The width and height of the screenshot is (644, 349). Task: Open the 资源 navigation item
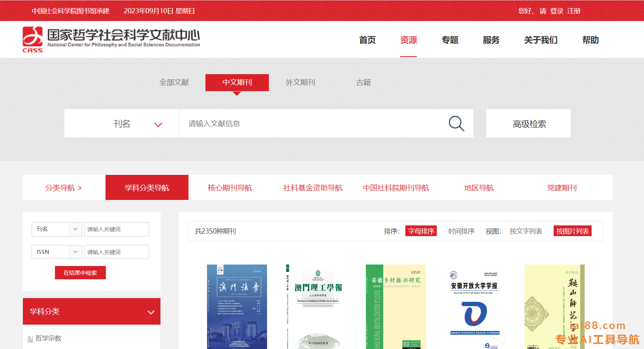(x=409, y=40)
